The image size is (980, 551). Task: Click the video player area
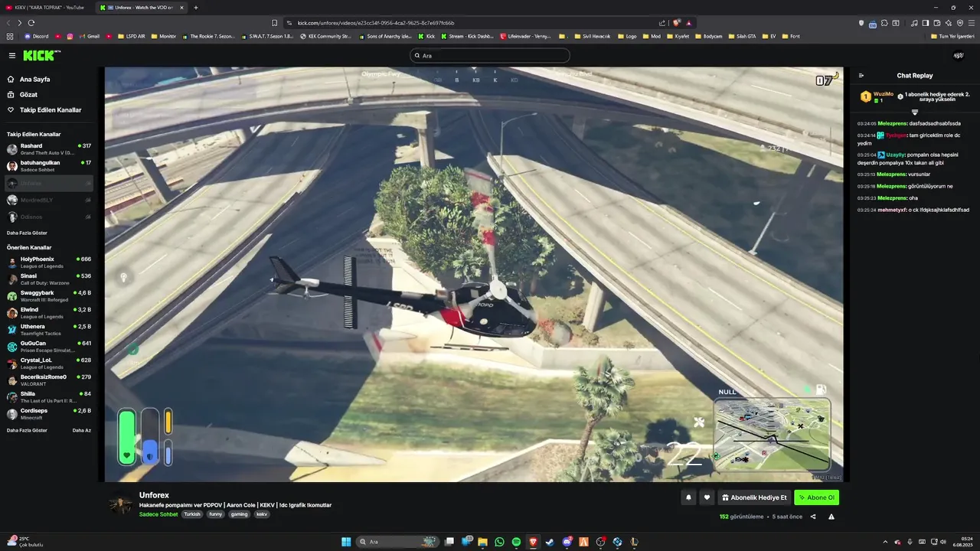click(473, 274)
